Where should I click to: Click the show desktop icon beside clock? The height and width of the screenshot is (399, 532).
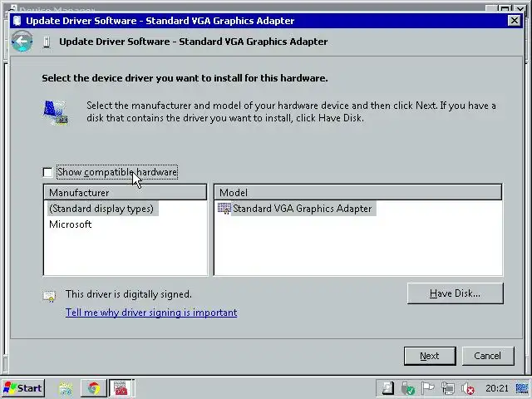pyautogui.click(x=522, y=388)
